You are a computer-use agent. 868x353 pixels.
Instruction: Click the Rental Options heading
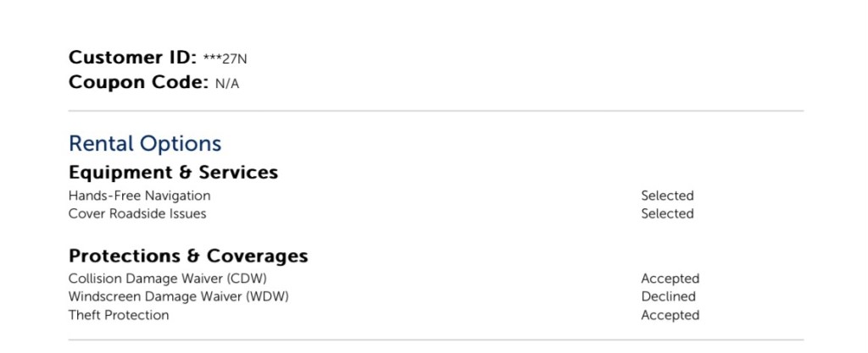(145, 144)
